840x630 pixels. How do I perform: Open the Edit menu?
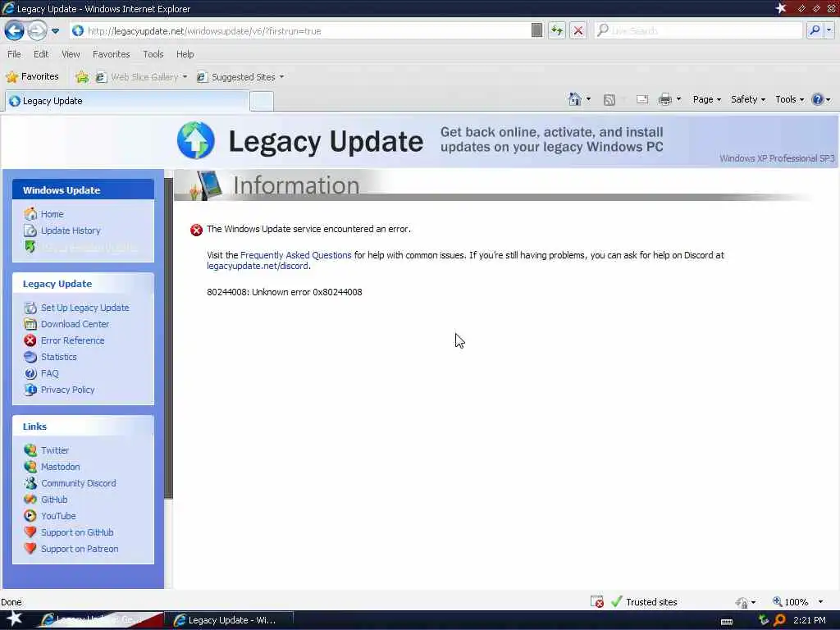41,54
